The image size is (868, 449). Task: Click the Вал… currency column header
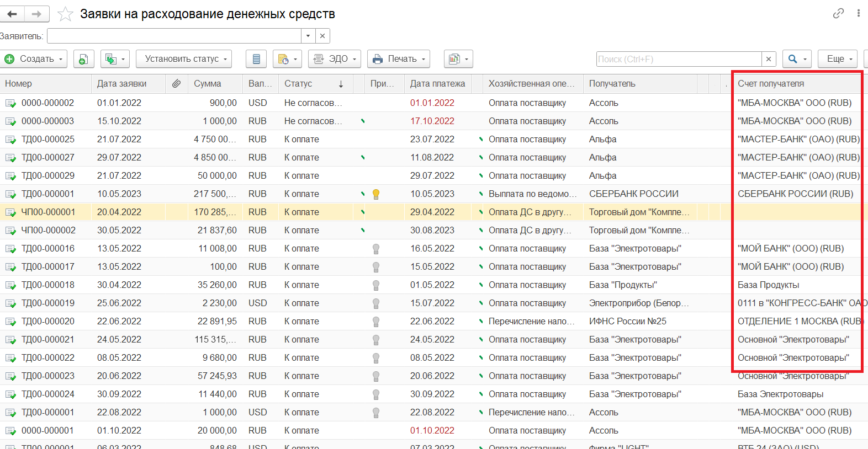click(x=260, y=84)
